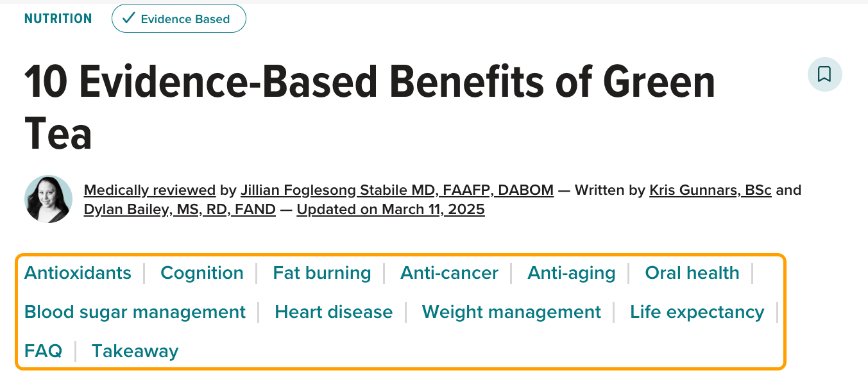Open the Fat burning section

pyautogui.click(x=321, y=272)
